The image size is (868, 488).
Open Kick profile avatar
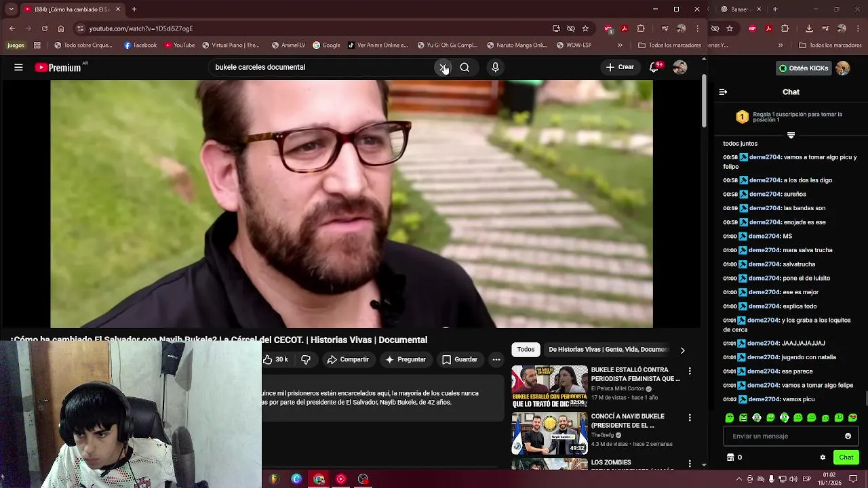pyautogui.click(x=842, y=68)
